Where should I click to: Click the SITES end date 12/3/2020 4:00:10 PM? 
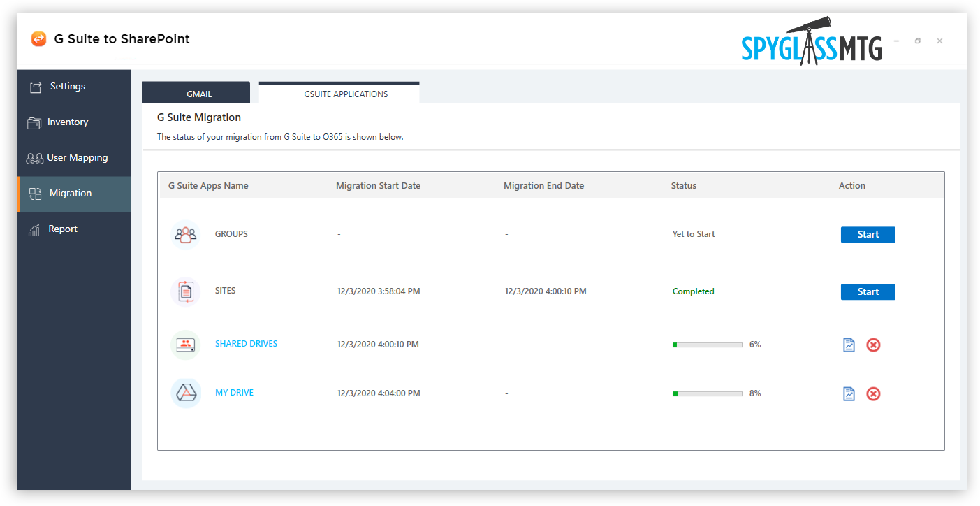point(546,291)
